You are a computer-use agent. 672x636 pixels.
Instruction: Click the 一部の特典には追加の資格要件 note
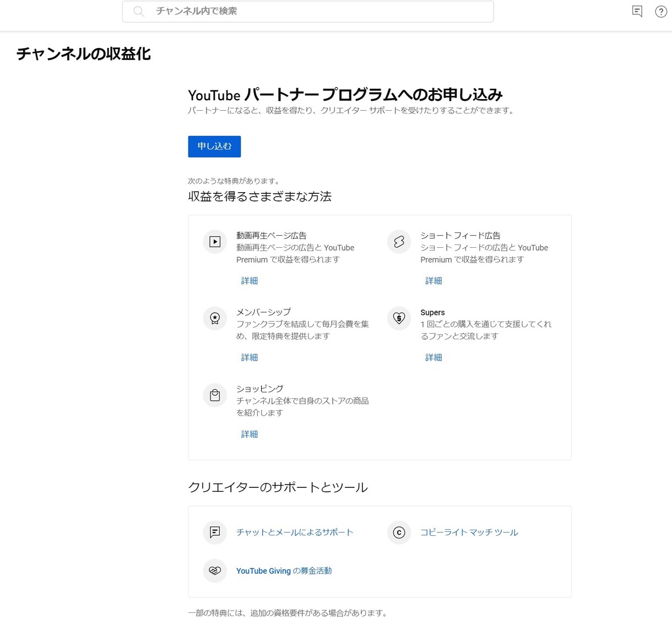(289, 613)
